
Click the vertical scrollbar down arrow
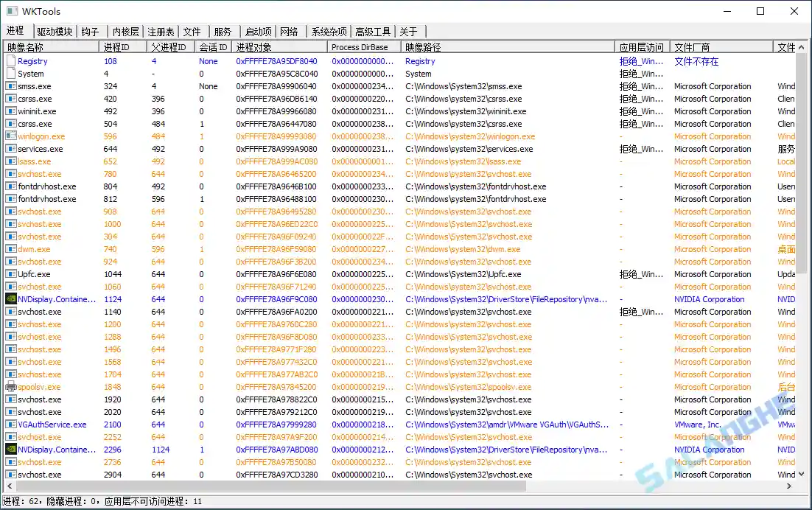point(802,475)
